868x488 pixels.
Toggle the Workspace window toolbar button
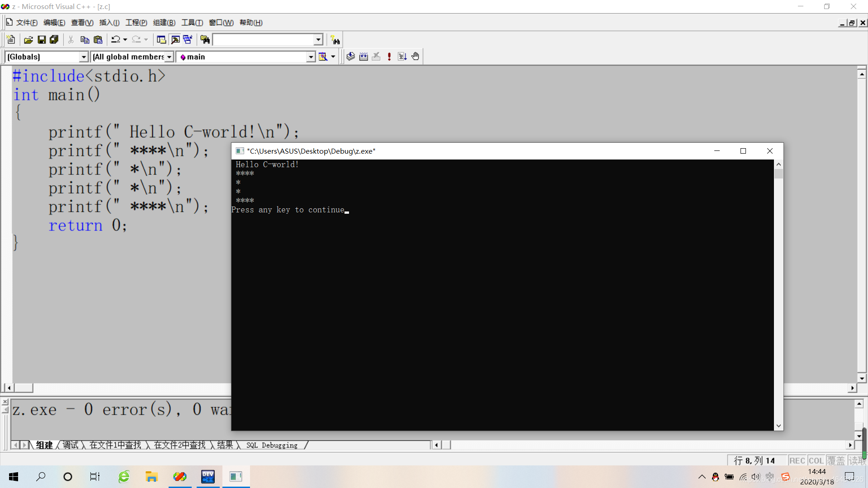click(161, 40)
